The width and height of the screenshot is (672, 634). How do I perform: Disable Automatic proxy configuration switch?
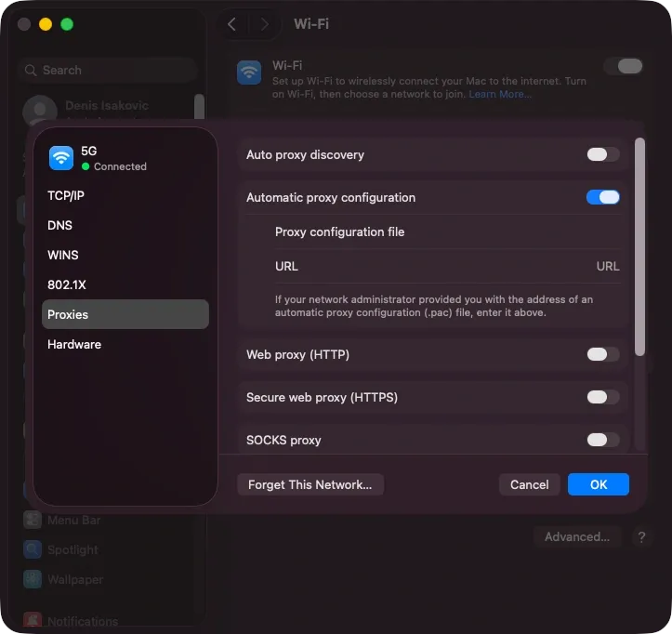603,197
